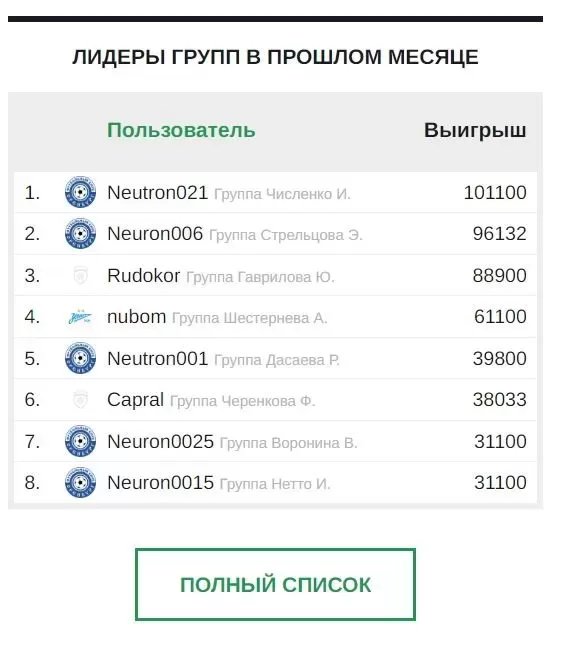The height and width of the screenshot is (648, 576).
Task: Click the club badge beside Neuron0015
Action: pos(80,482)
